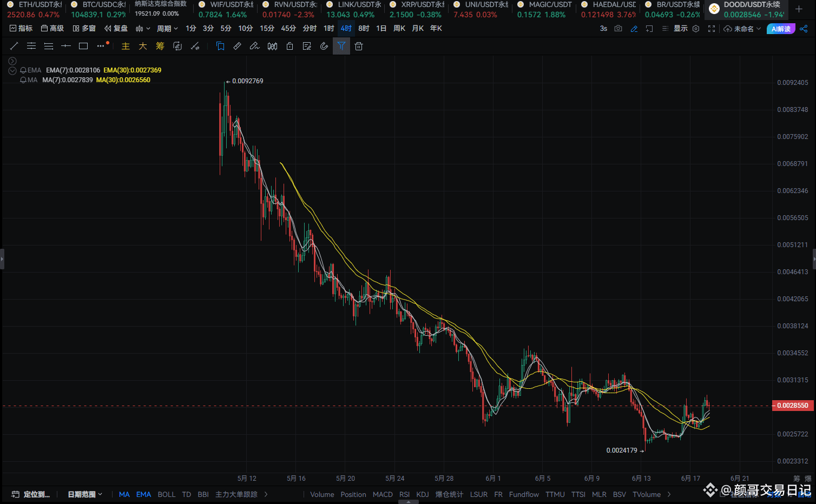Select the 1分 timeframe

point(191,29)
